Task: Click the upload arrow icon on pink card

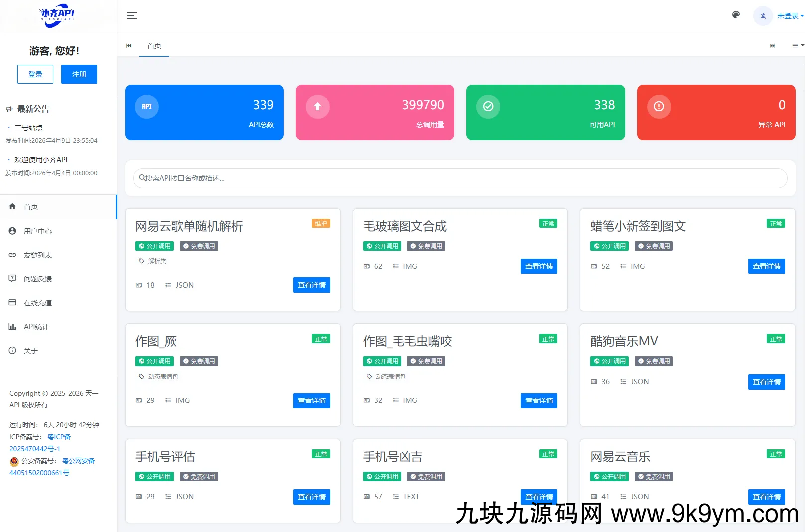Action: pos(317,106)
